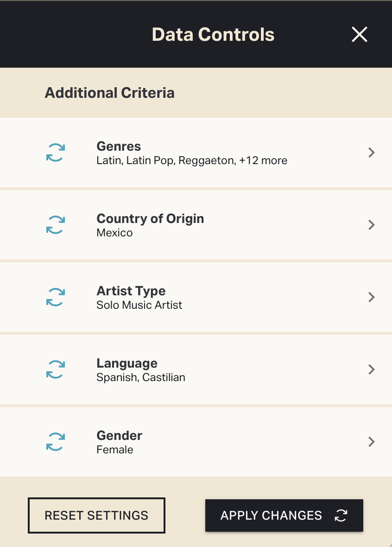Select the Artist Type label
392x547 pixels.
coord(131,291)
